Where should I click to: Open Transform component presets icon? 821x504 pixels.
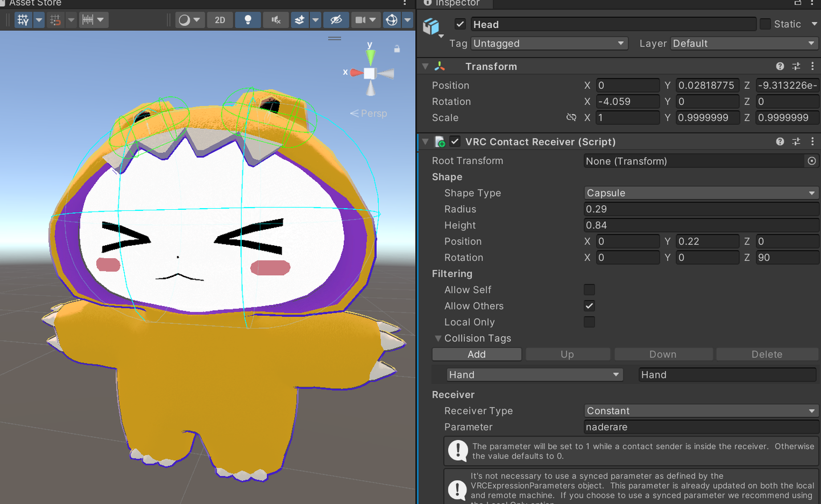[796, 66]
